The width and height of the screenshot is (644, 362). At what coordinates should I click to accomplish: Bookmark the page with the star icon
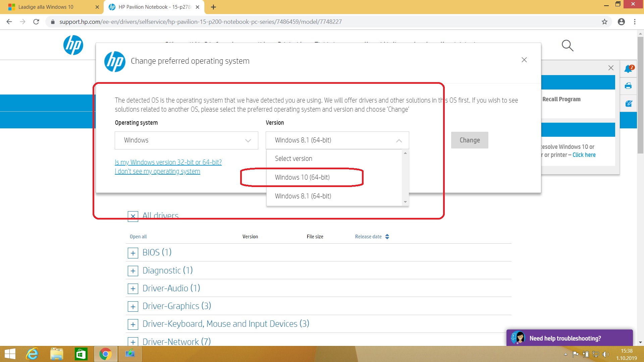tap(604, 22)
